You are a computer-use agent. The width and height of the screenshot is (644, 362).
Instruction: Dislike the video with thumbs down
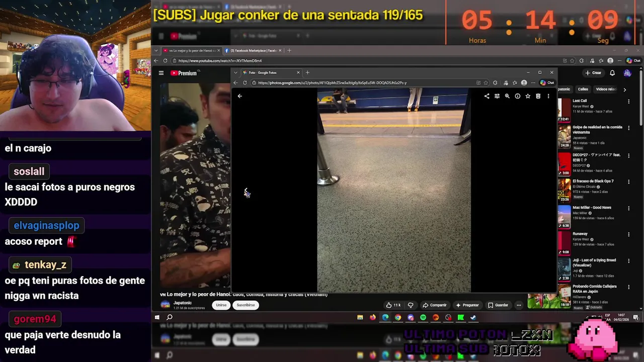[411, 305]
